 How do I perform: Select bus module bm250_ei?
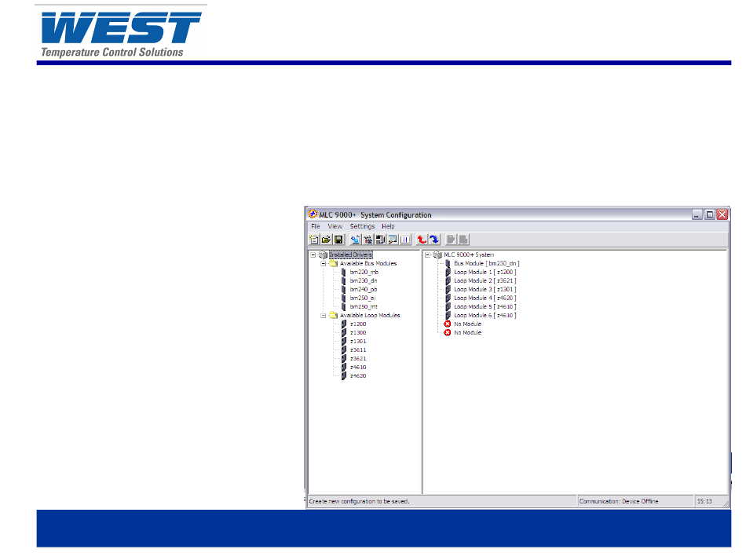(x=363, y=298)
